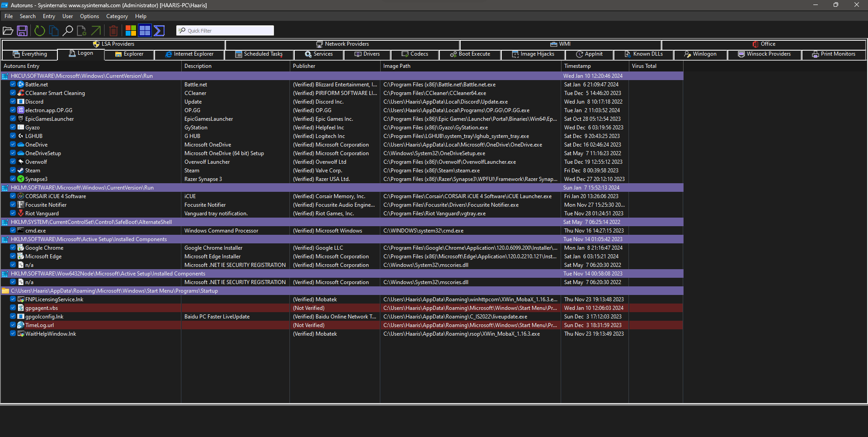Viewport: 868px width, 437px height.
Task: Select the FNPLicensingService.lnk entry name
Action: coord(54,299)
